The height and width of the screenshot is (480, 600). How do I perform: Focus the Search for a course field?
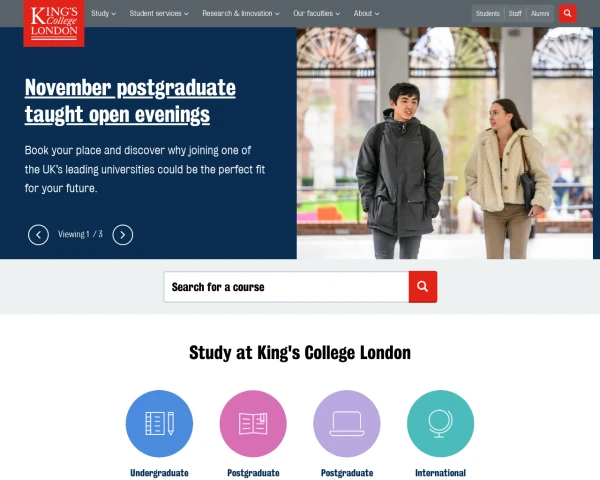pyautogui.click(x=286, y=287)
